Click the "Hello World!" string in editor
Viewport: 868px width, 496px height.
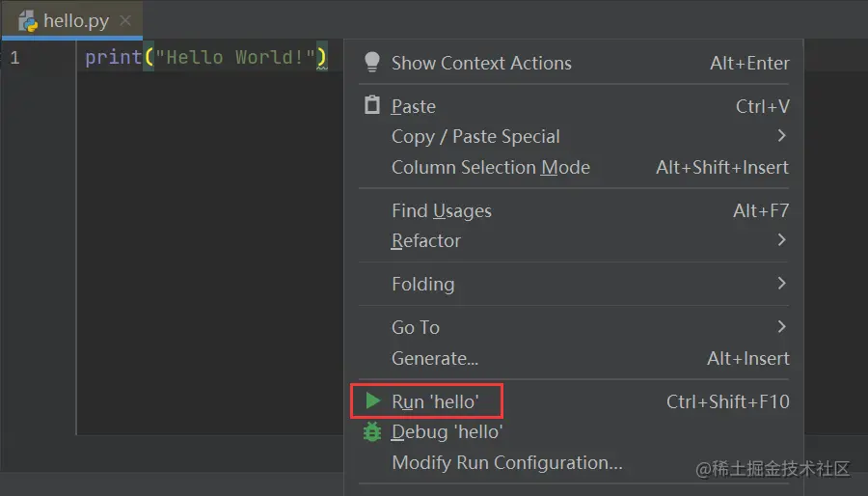(x=235, y=58)
